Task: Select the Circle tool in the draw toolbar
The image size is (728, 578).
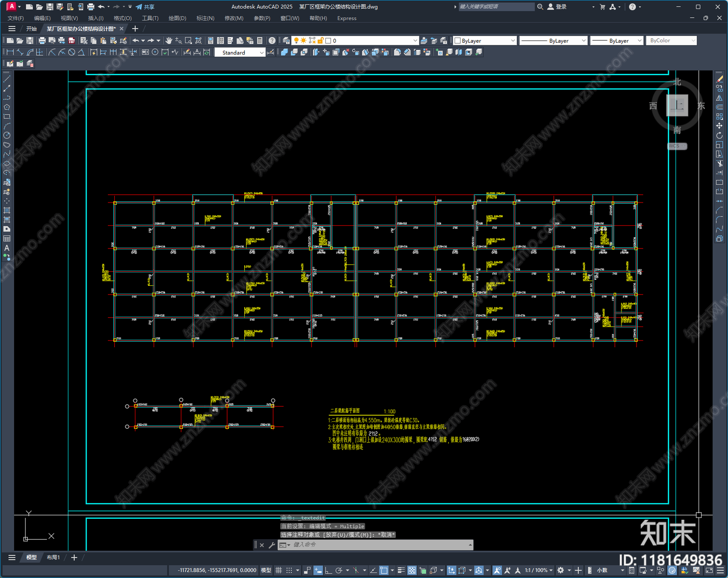Action: (7, 135)
